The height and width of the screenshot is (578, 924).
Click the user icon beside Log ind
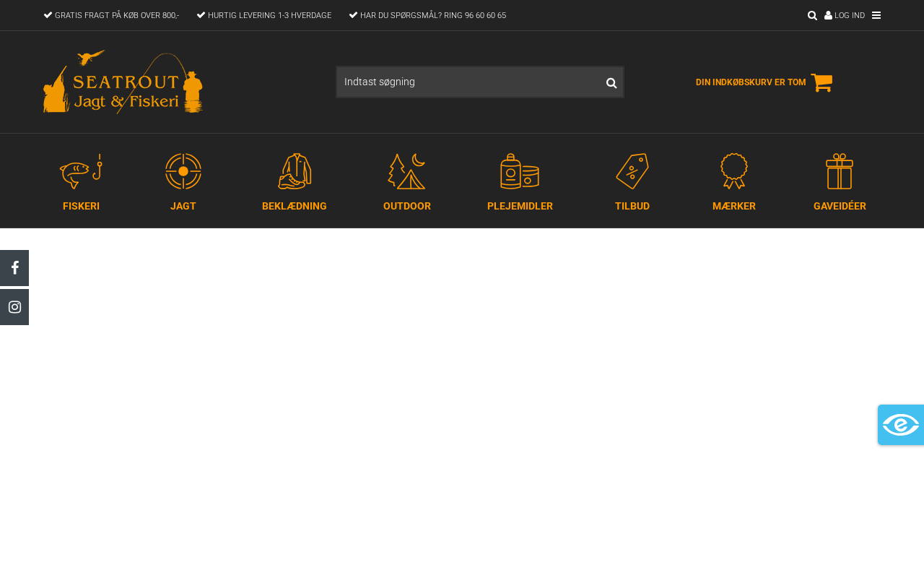pos(829,15)
